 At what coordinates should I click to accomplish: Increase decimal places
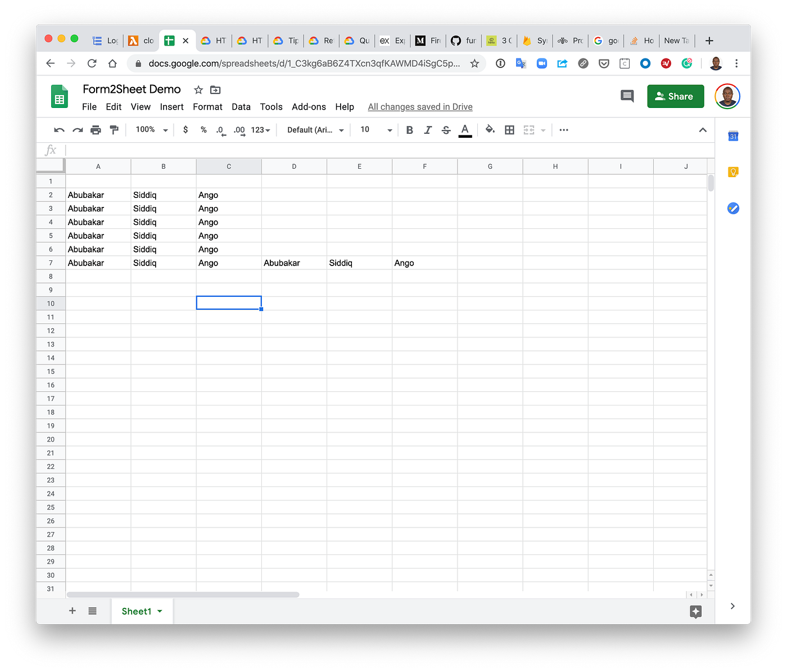click(x=239, y=130)
